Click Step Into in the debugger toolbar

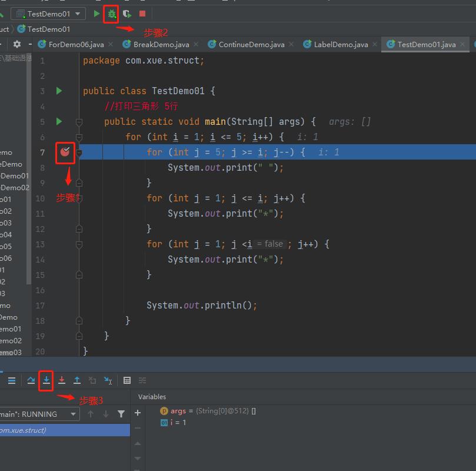click(46, 380)
